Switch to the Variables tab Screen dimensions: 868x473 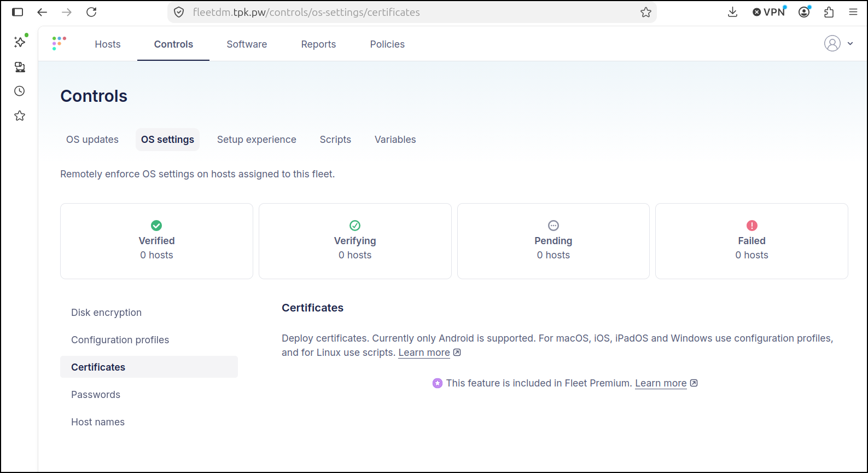point(395,140)
